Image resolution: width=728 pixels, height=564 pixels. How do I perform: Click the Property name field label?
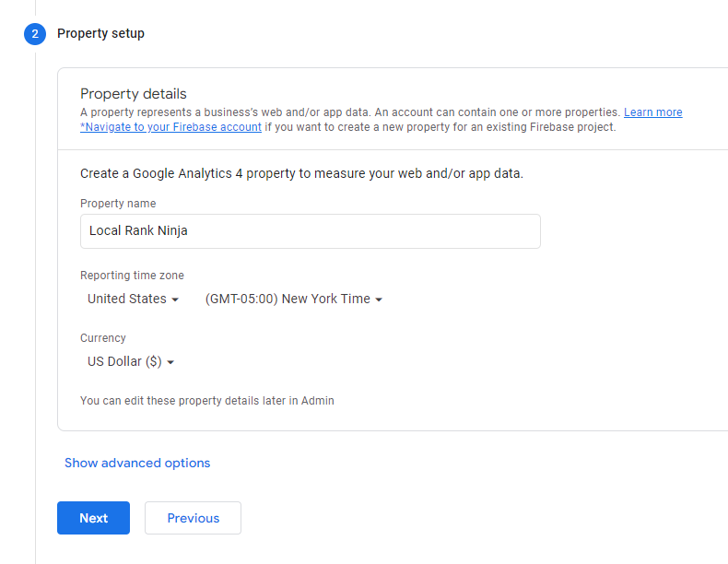coord(118,204)
